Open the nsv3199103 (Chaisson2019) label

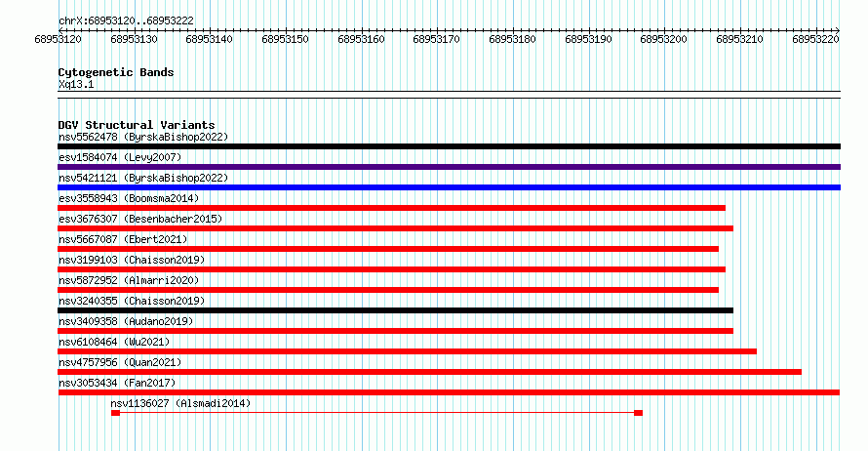tap(132, 260)
